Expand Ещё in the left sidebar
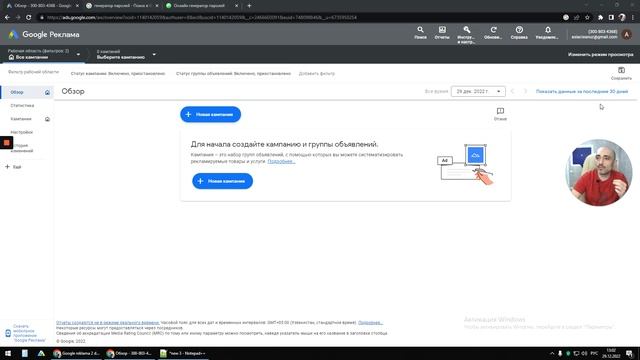The image size is (640, 360). 13,167
